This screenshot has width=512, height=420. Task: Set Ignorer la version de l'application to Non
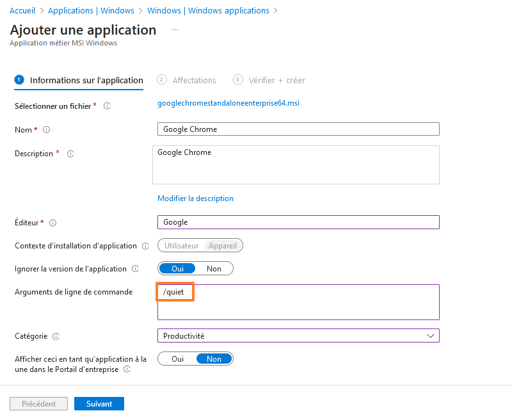[214, 268]
